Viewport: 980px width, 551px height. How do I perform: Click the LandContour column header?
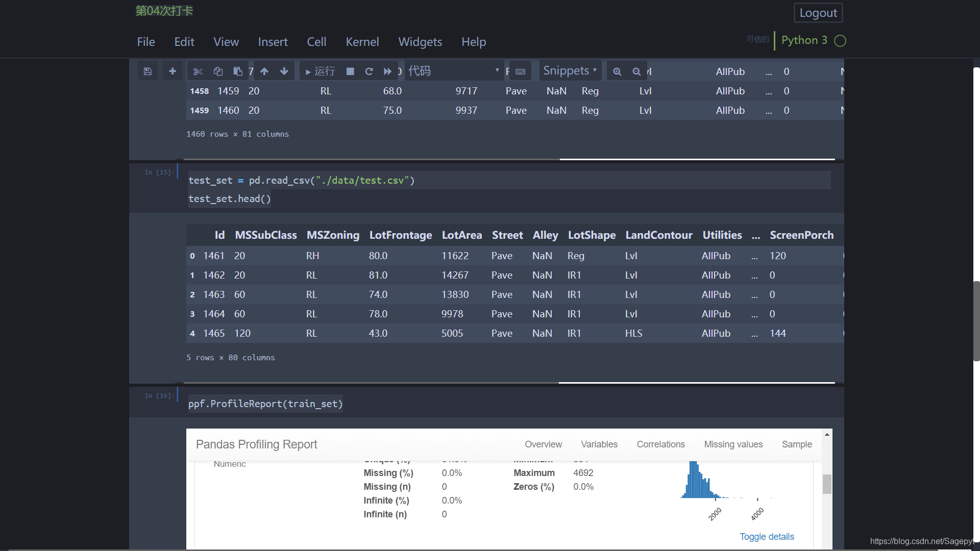pyautogui.click(x=659, y=235)
